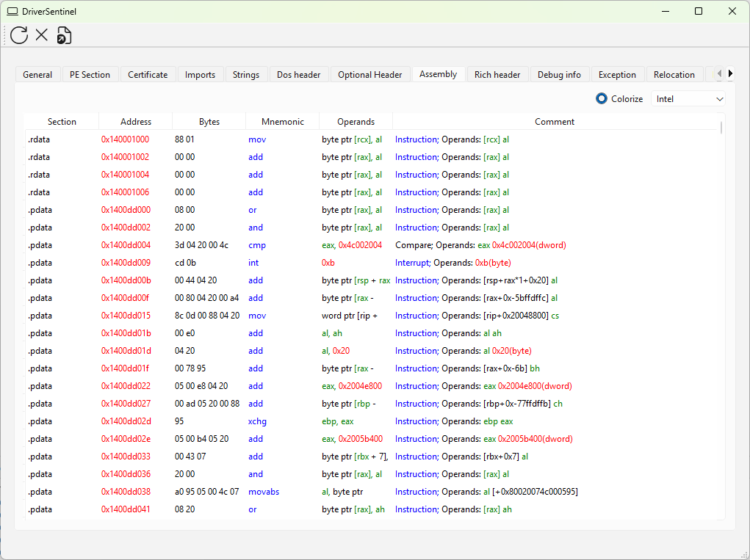Image resolution: width=750 pixels, height=560 pixels.
Task: Switch to the PE Section tab
Action: tap(90, 75)
